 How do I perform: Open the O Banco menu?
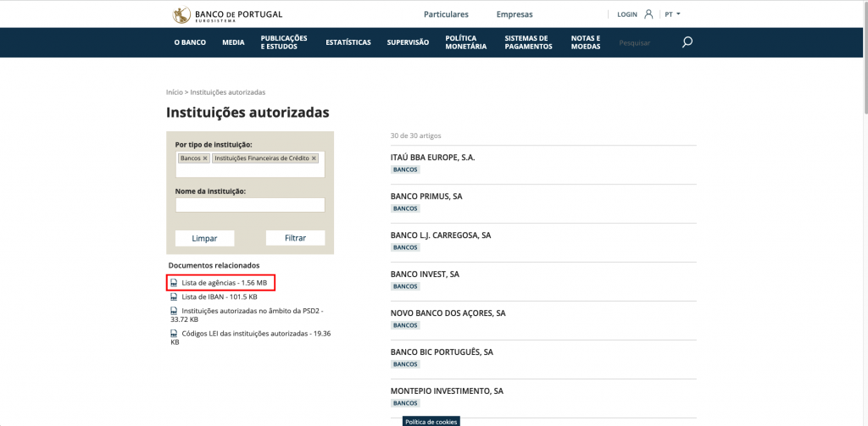click(x=190, y=42)
